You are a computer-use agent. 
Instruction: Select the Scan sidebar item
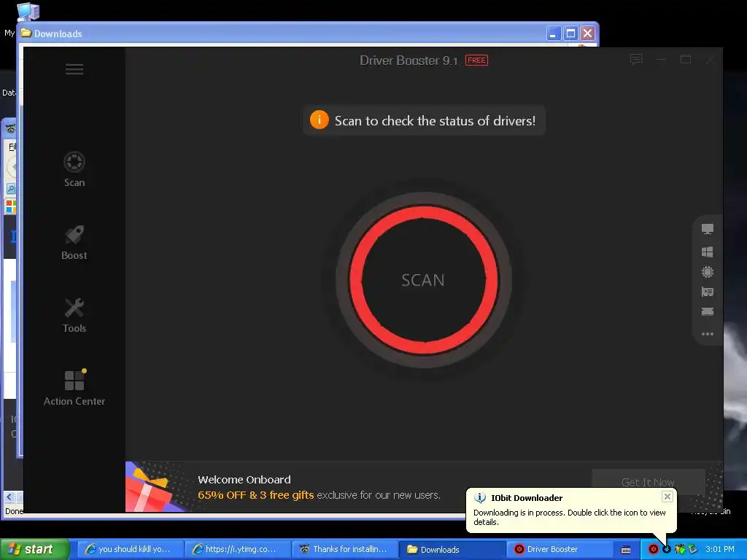coord(74,169)
